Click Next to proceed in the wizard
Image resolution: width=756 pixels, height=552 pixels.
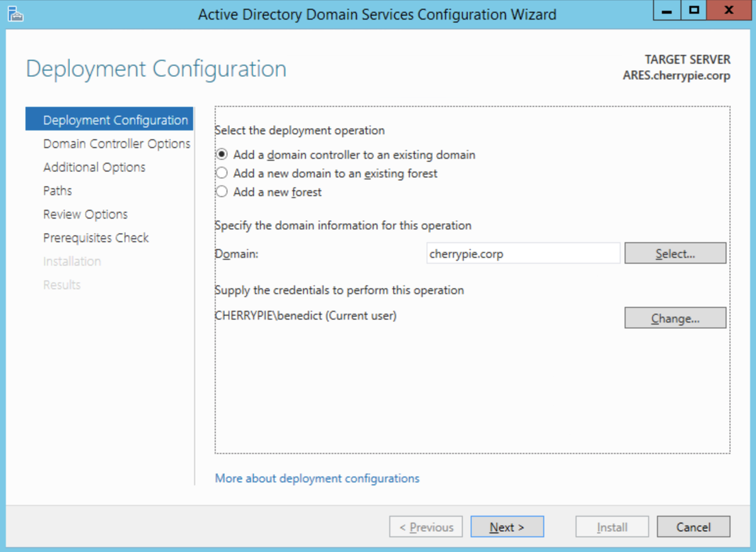coord(507,527)
